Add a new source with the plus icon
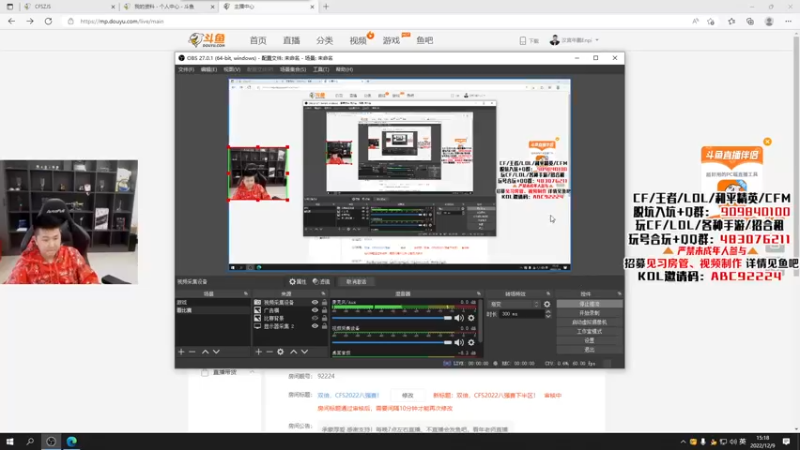 point(259,352)
